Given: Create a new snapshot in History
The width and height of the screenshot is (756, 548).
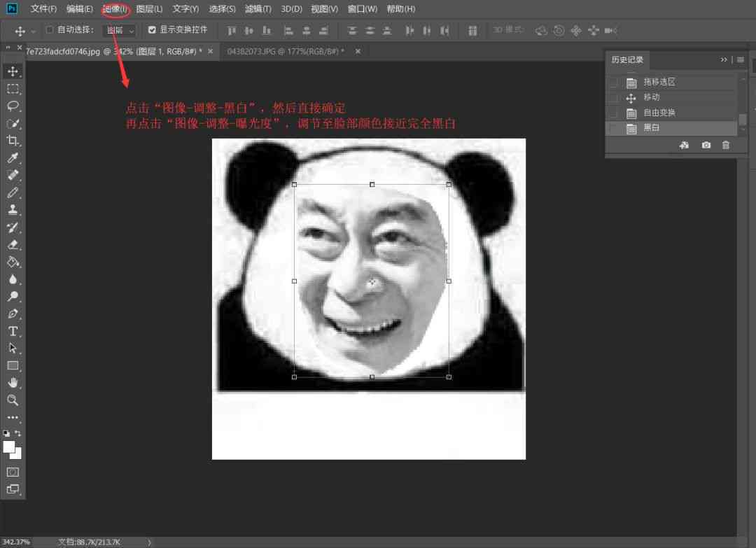Looking at the screenshot, I should (706, 145).
